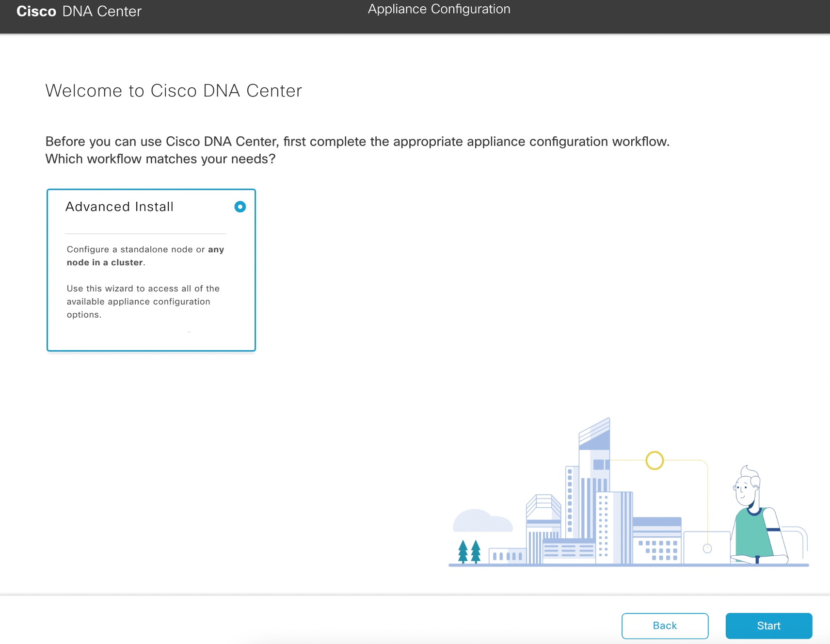Screen dimensions: 830x644
Task: Click the Appliance Configuration header title
Action: click(x=439, y=9)
